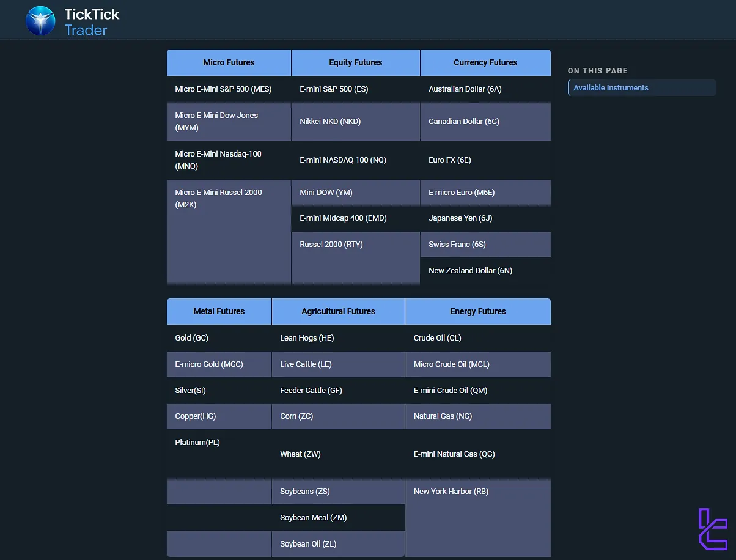Select the Corn (ZC) instrument
Screen dimensions: 736x560
[296, 416]
